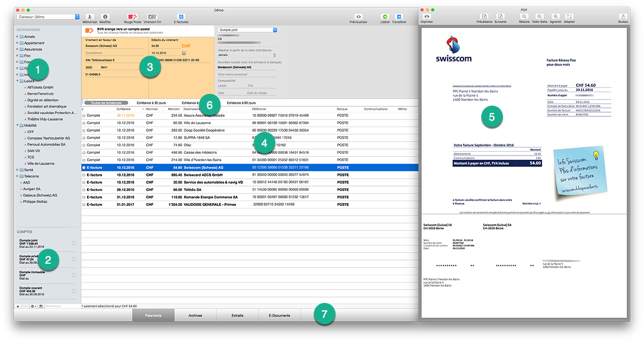This screenshot has width=644, height=341.
Task: Select the TCS recipient under Mobilité
Action: click(x=31, y=157)
